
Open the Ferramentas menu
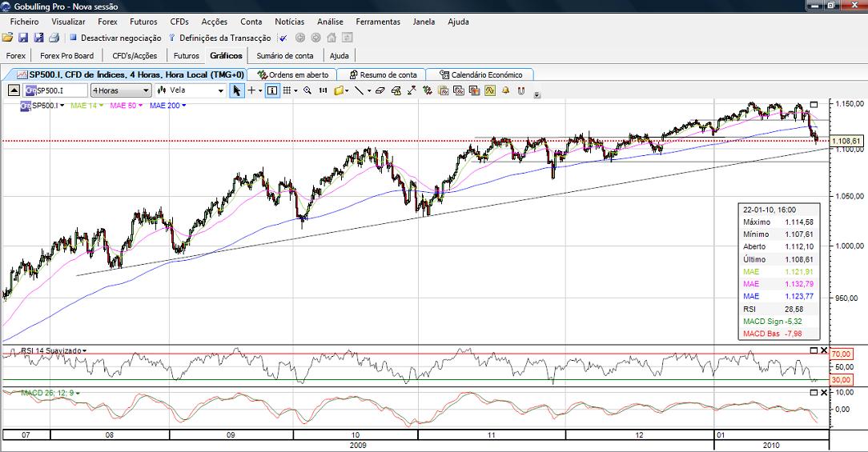click(x=378, y=22)
